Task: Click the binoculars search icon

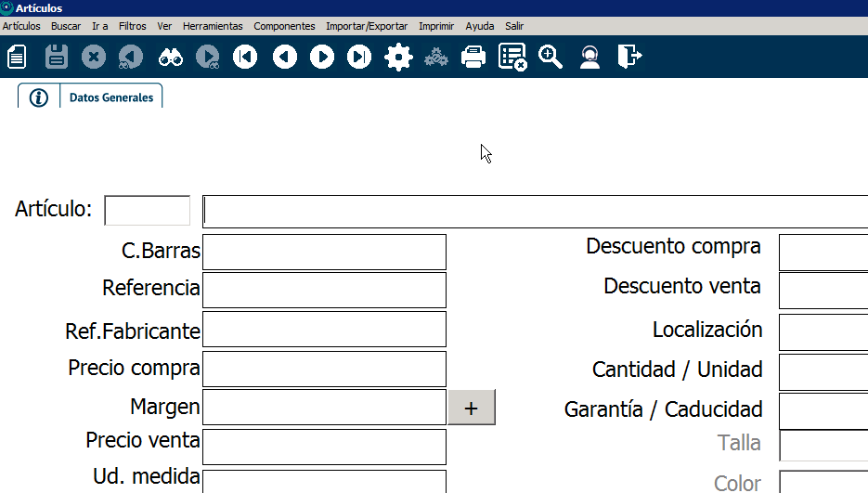Action: pos(170,58)
